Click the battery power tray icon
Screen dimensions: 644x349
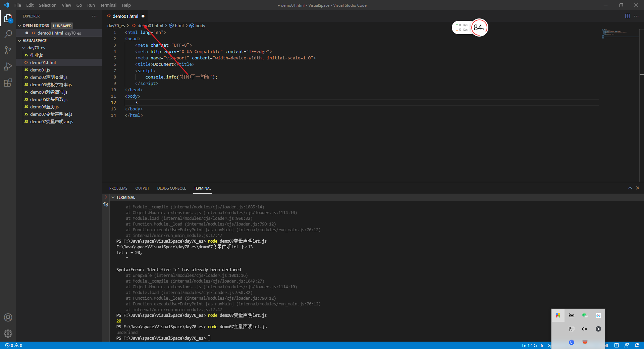coord(571,315)
